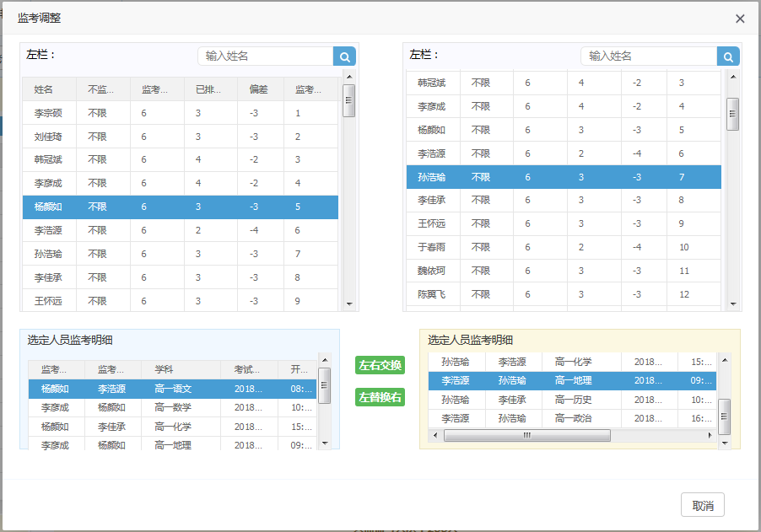
Task: Select 高一政治 row in right detail list
Action: pyautogui.click(x=573, y=418)
